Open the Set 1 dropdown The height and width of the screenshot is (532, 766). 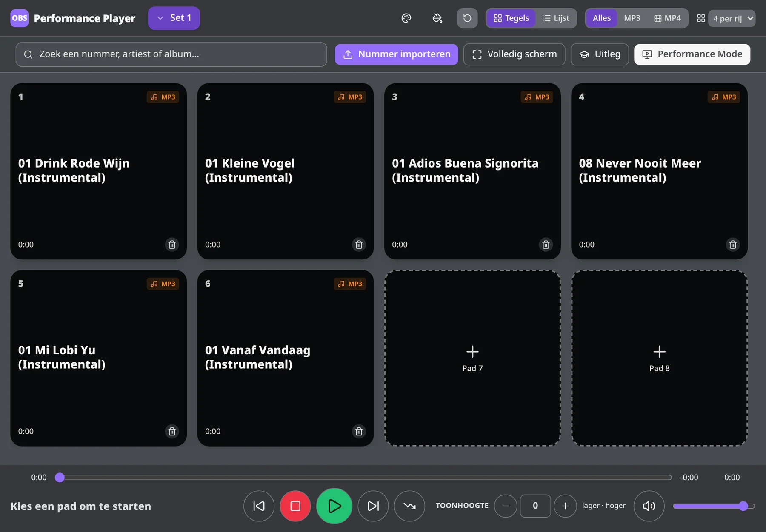coord(174,18)
